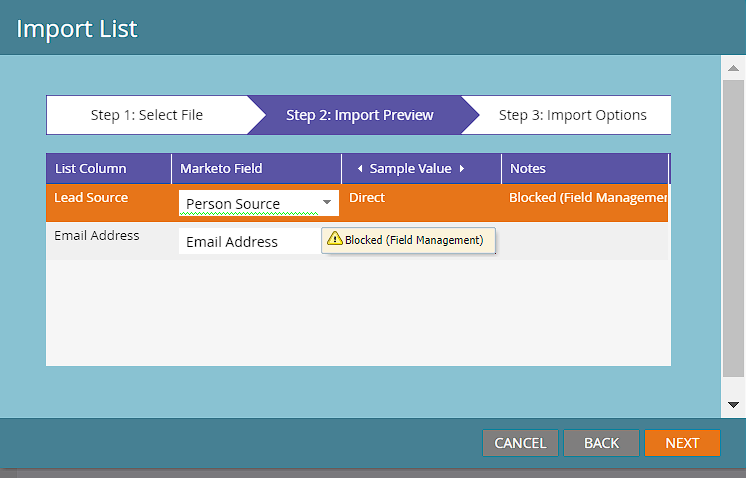746x478 pixels.
Task: Open the Person Source dropdown arrow
Action: [x=327, y=203]
